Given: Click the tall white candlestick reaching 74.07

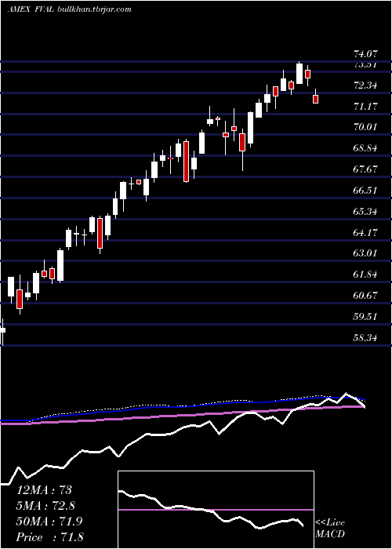Looking at the screenshot, I should click(299, 73).
